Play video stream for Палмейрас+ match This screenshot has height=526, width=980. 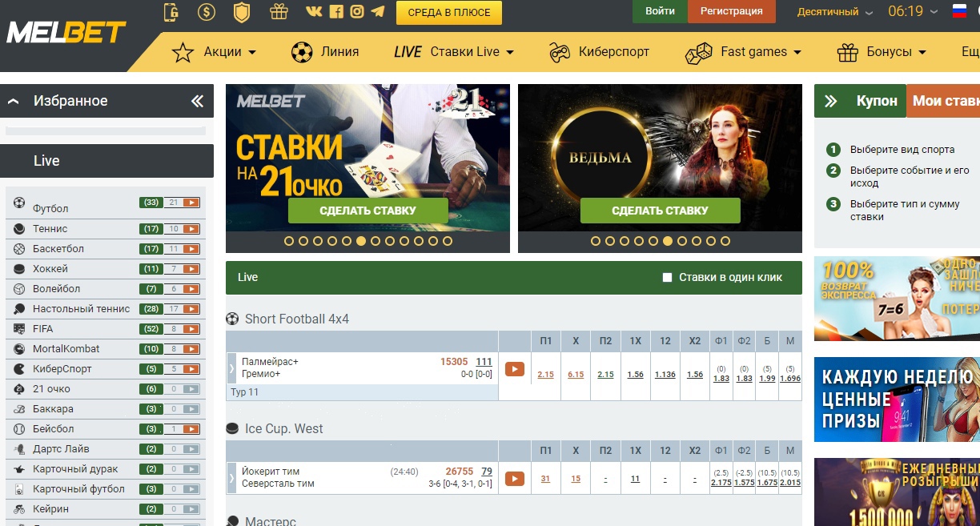[514, 369]
